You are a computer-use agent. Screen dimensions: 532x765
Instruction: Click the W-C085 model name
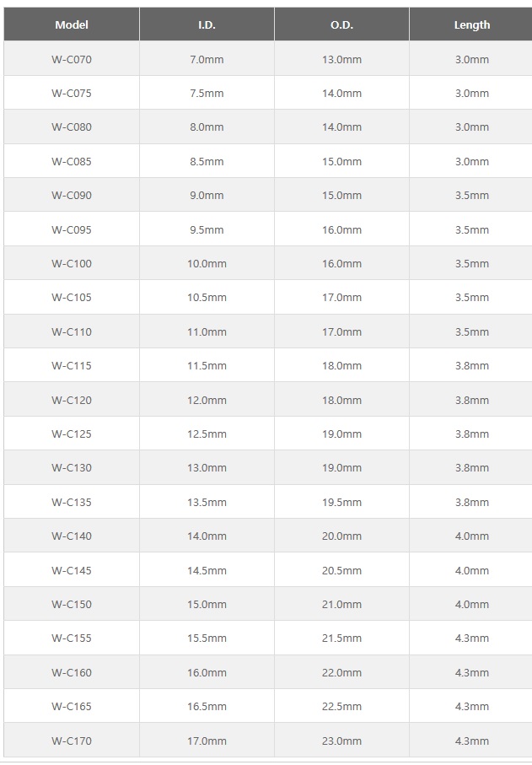click(x=72, y=161)
